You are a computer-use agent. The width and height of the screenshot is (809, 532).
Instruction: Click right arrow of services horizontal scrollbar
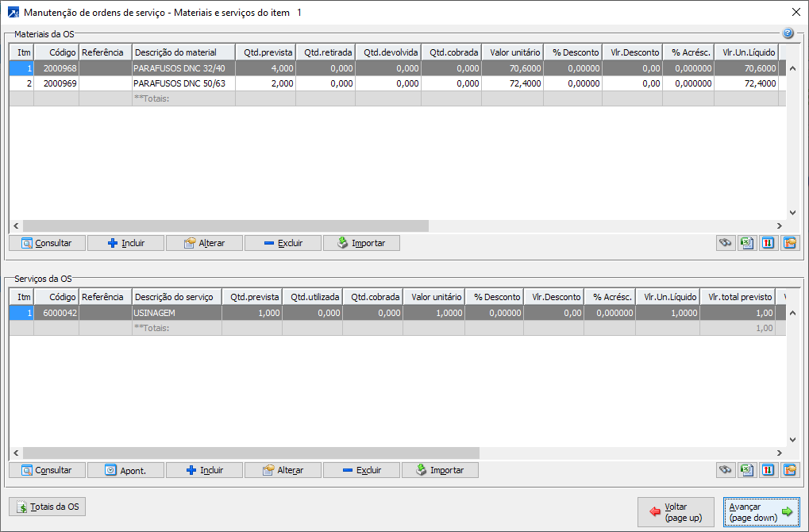780,453
